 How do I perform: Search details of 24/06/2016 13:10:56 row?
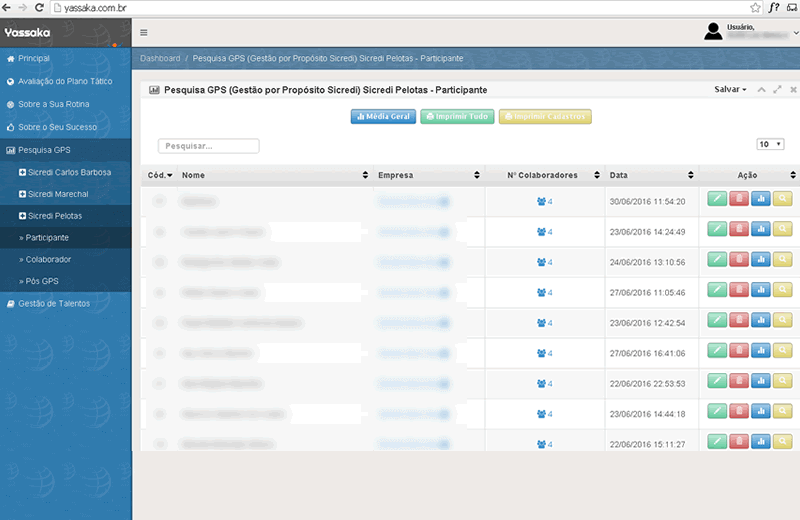782,260
